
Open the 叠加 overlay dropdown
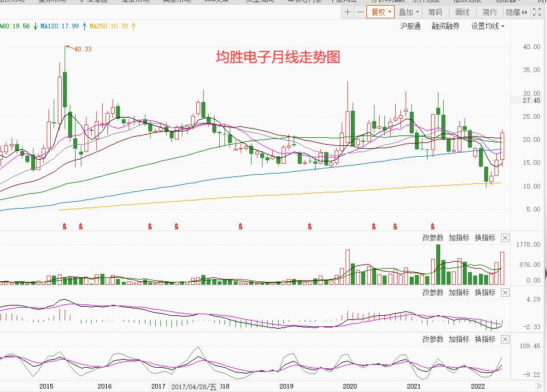(408, 12)
